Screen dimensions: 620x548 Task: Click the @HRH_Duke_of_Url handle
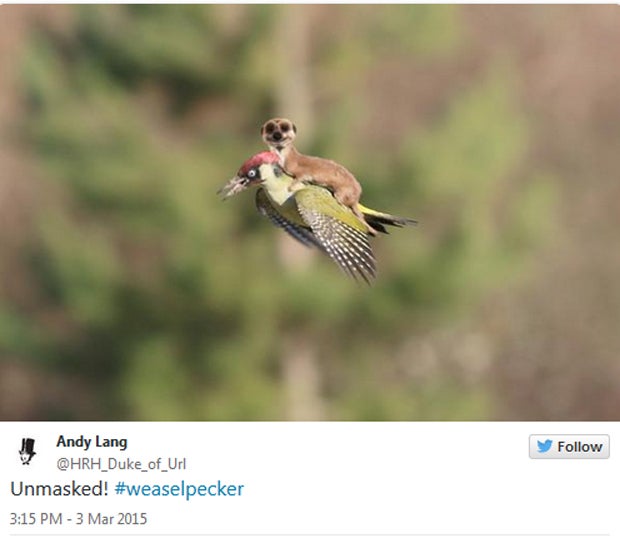point(121,464)
